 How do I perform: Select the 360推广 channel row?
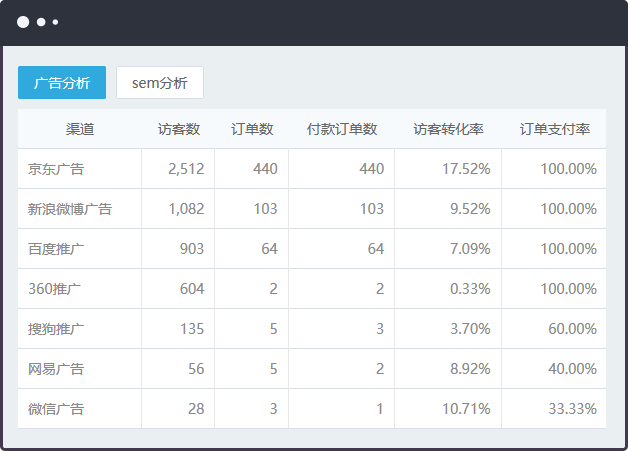[x=312, y=289]
